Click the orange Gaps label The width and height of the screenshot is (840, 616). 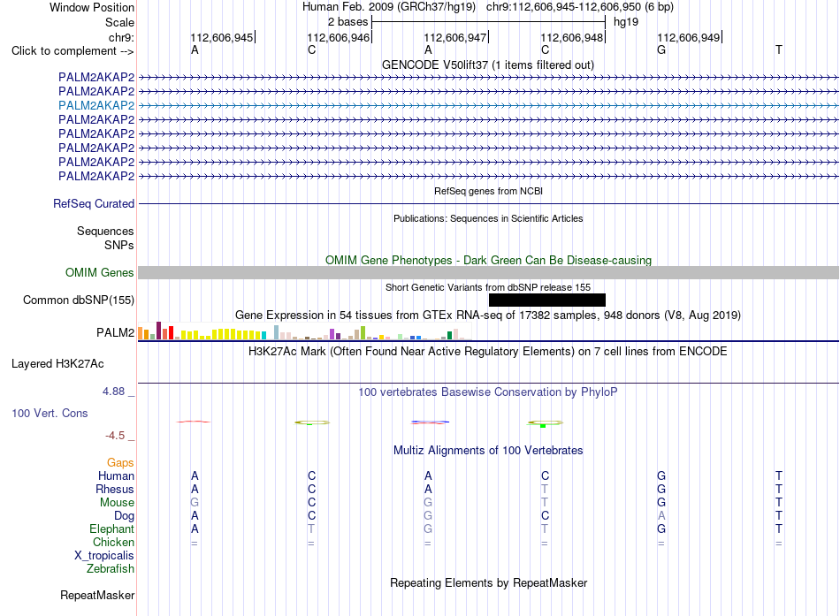120,462
